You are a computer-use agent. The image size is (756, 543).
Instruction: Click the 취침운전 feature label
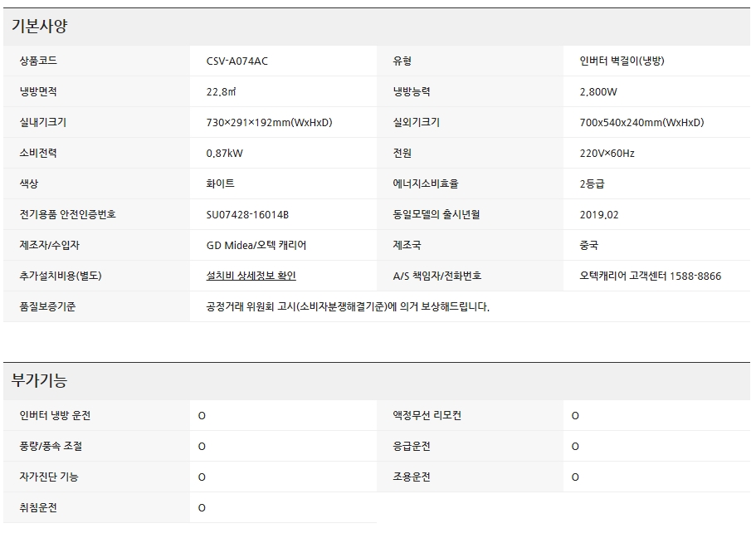coord(38,507)
